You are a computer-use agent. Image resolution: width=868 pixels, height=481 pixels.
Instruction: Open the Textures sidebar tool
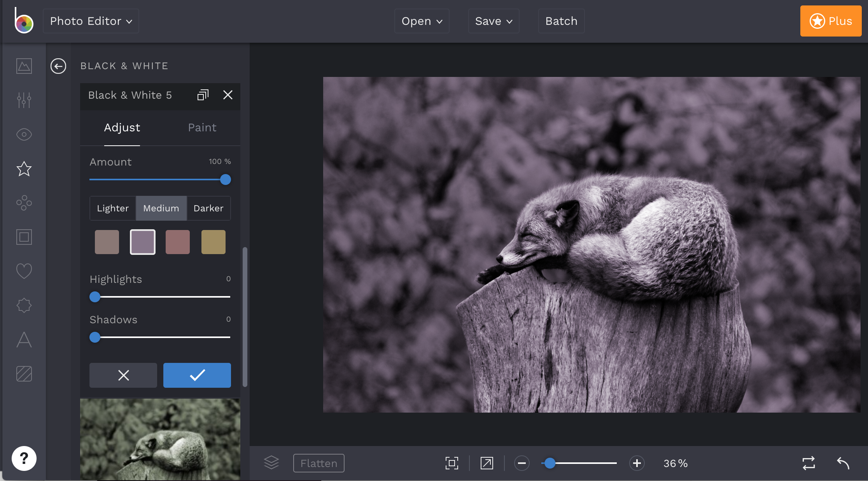click(x=24, y=374)
